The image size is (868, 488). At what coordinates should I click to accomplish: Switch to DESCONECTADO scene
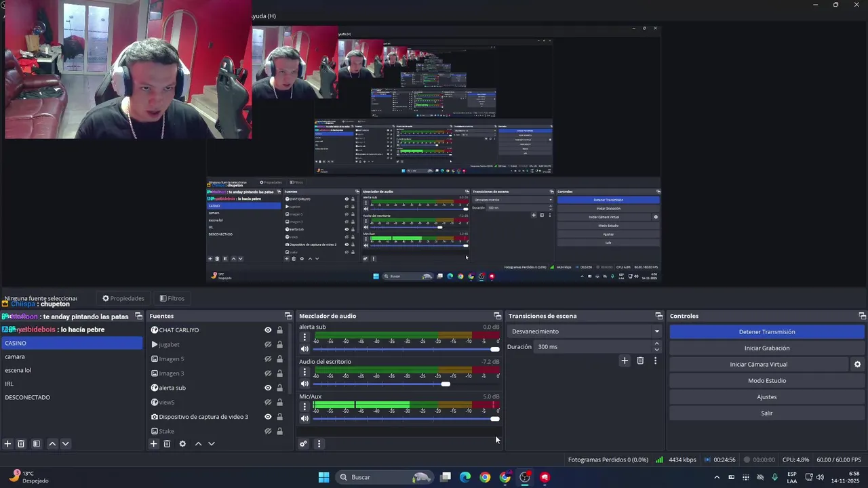pos(72,397)
